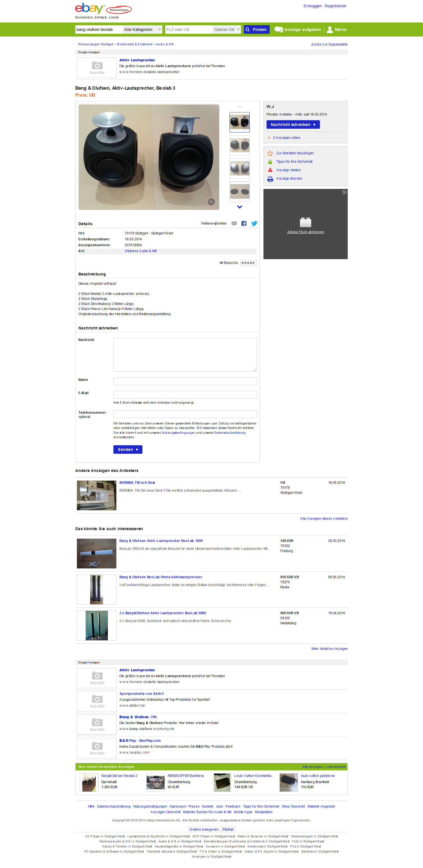Open the Alle Kategorien dropdown
Viewport: 423px width, 868px height.
[x=143, y=30]
